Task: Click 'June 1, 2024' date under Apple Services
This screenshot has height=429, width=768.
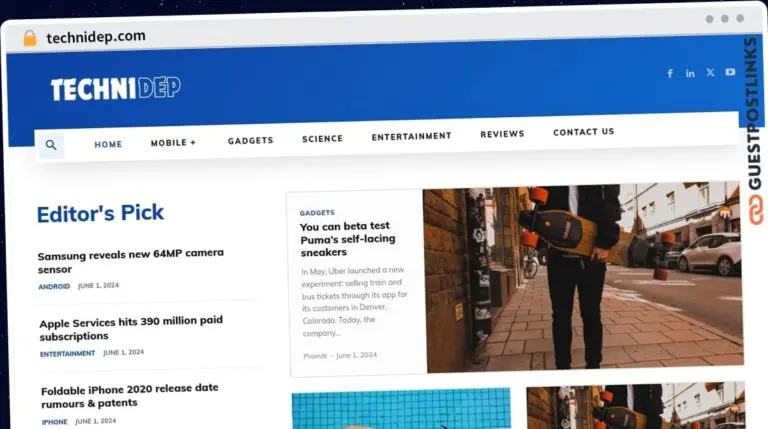Action: click(123, 352)
